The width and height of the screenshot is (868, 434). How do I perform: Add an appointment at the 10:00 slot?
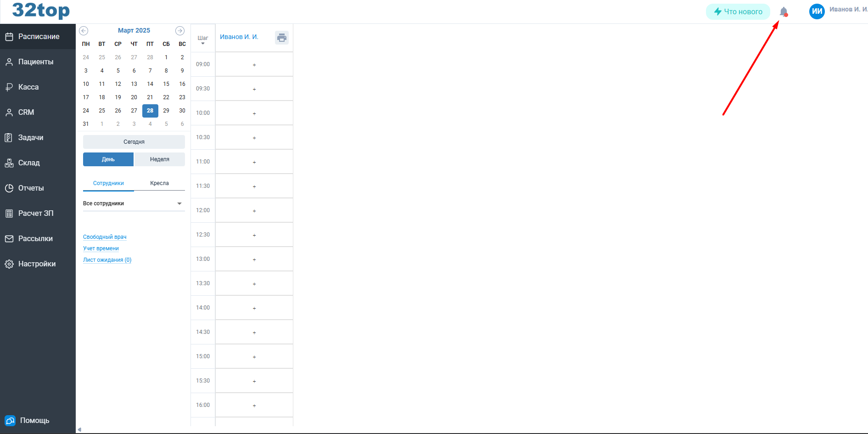pyautogui.click(x=254, y=113)
